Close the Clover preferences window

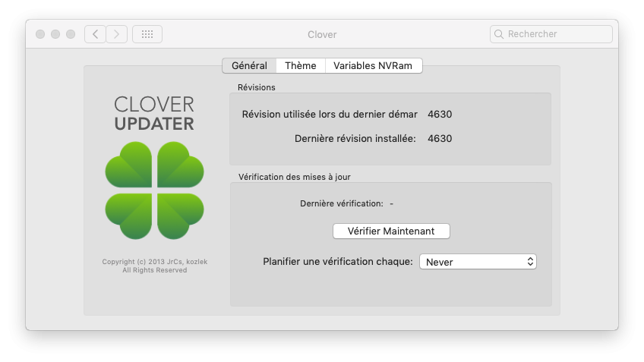click(x=40, y=34)
